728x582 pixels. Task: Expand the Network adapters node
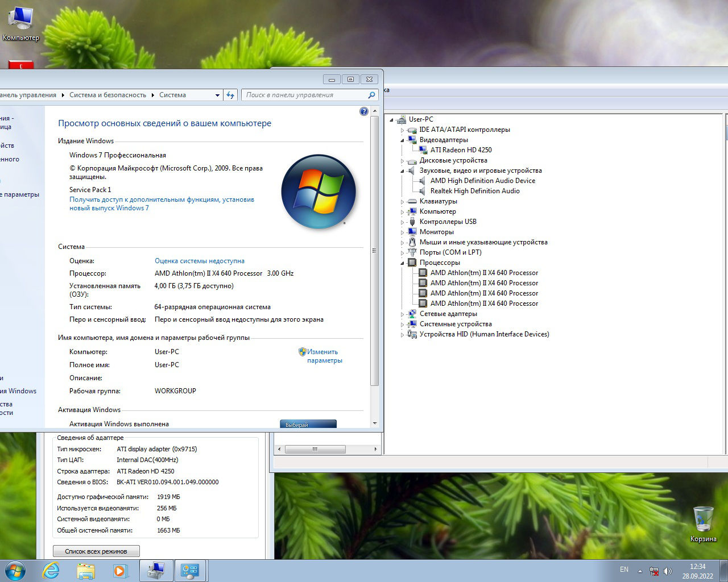[x=403, y=314]
